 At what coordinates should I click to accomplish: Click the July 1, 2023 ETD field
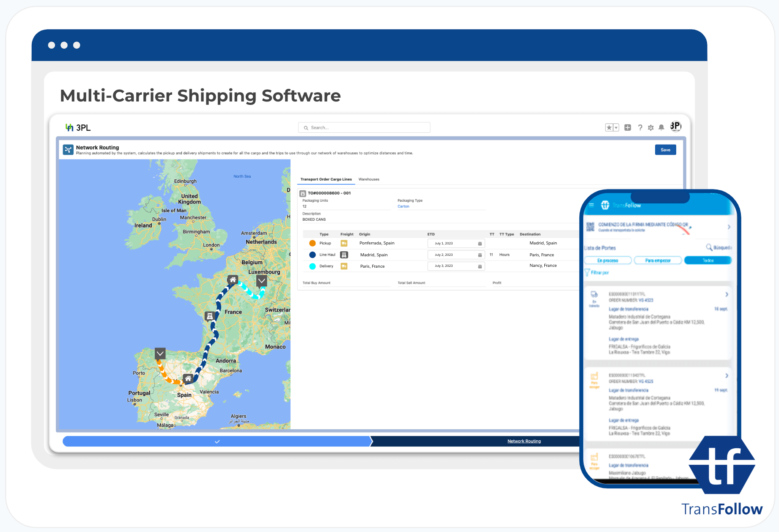click(x=456, y=243)
